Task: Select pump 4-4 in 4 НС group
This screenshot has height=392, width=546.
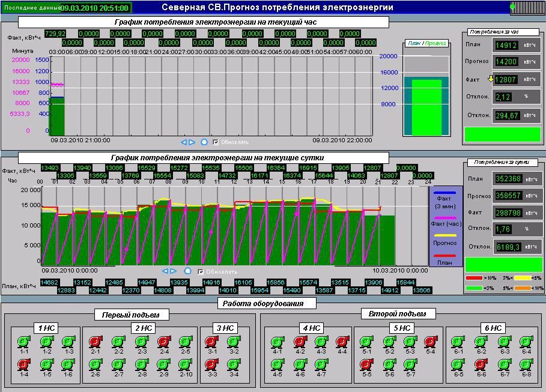Action: [342, 342]
